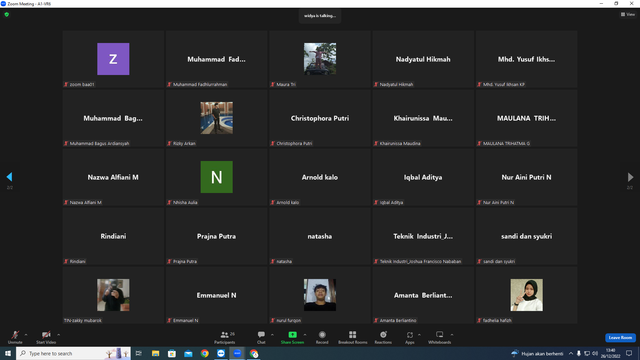Open the Apps panel
The height and width of the screenshot is (360, 640).
coord(410,337)
